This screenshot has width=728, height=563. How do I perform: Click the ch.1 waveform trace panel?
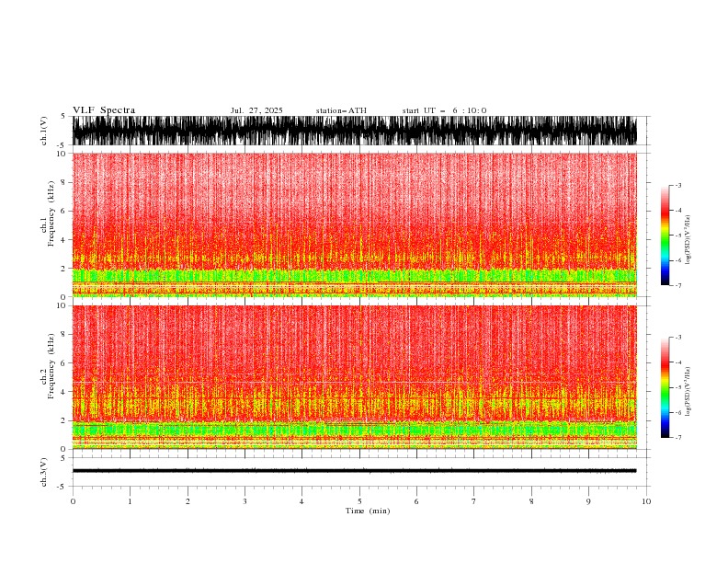[354, 131]
